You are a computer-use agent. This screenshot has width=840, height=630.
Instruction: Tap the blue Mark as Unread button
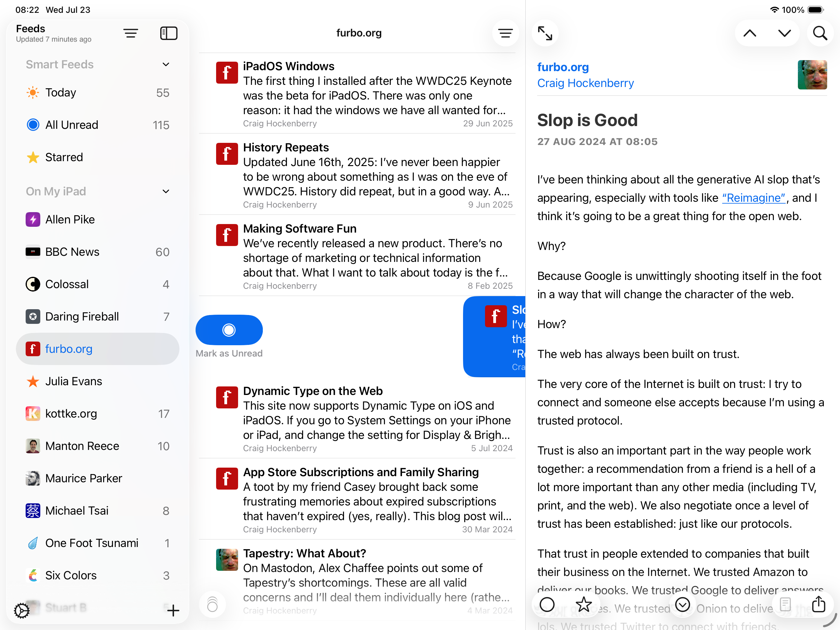[229, 330]
